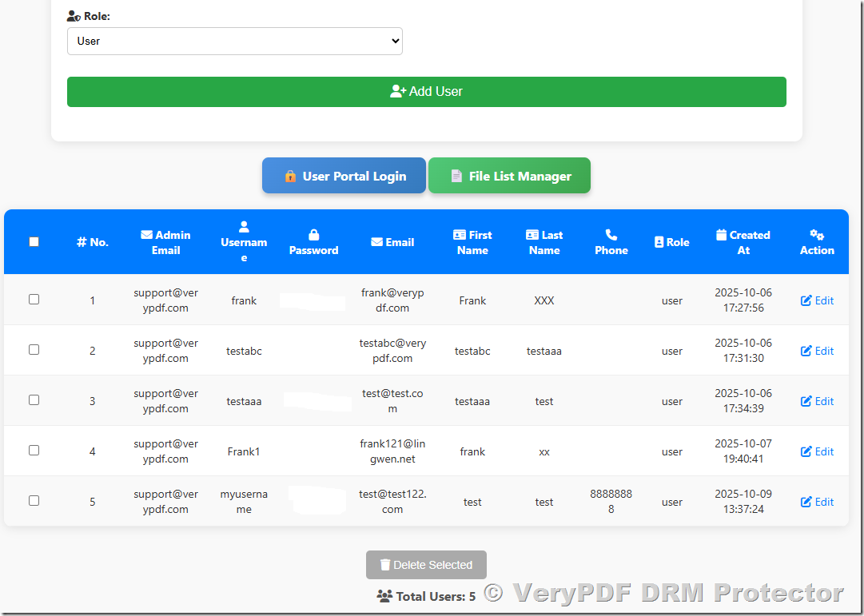Click the gears icon in Action column header

point(815,235)
